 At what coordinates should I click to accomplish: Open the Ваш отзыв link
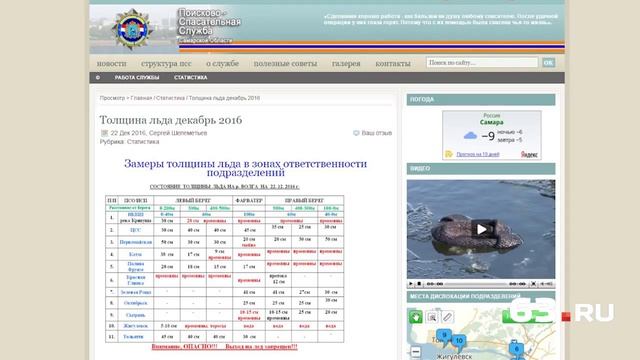click(376, 133)
